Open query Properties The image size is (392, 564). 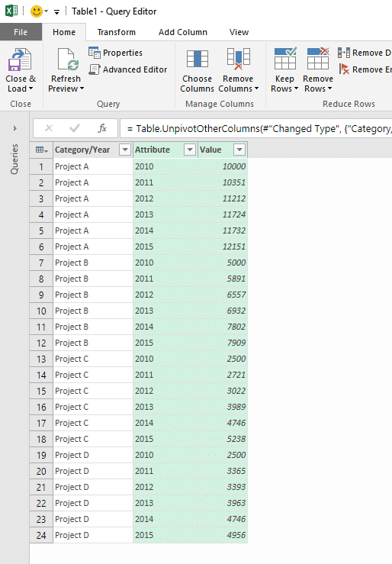pyautogui.click(x=116, y=53)
